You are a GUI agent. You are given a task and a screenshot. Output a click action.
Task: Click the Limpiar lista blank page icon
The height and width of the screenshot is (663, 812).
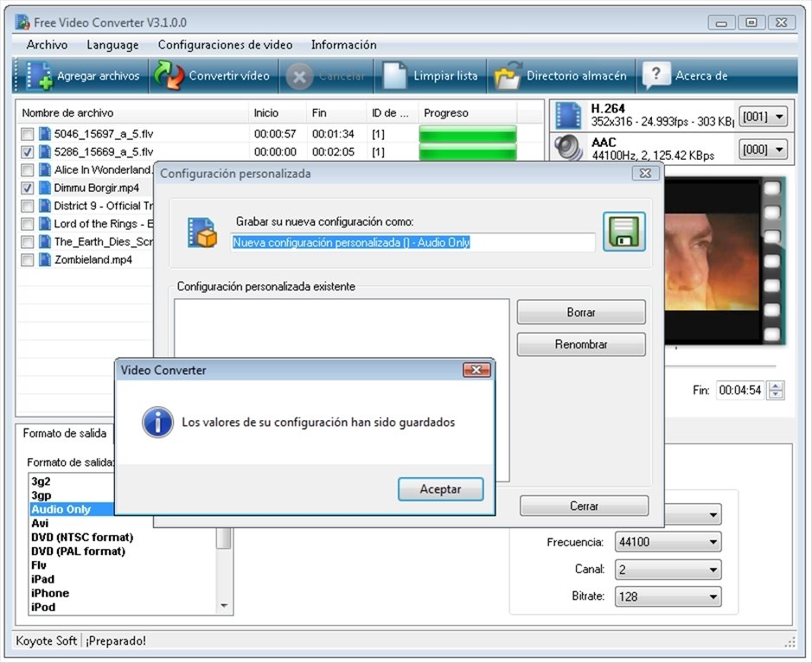tap(394, 75)
